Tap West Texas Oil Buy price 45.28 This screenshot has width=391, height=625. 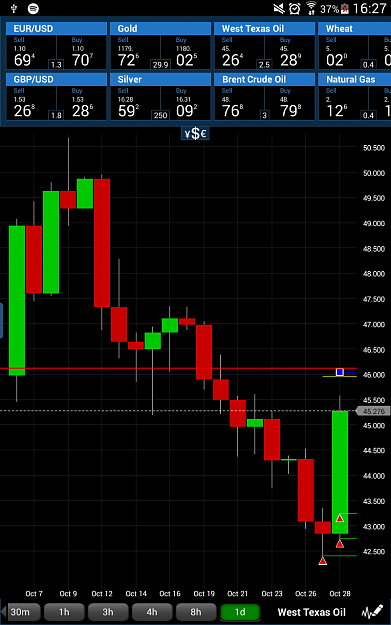(291, 56)
